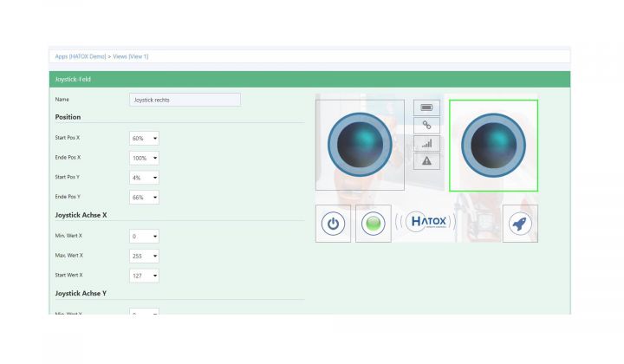624x364 pixels.
Task: Click the Name field 'Joystick rechts'
Action: tap(185, 100)
